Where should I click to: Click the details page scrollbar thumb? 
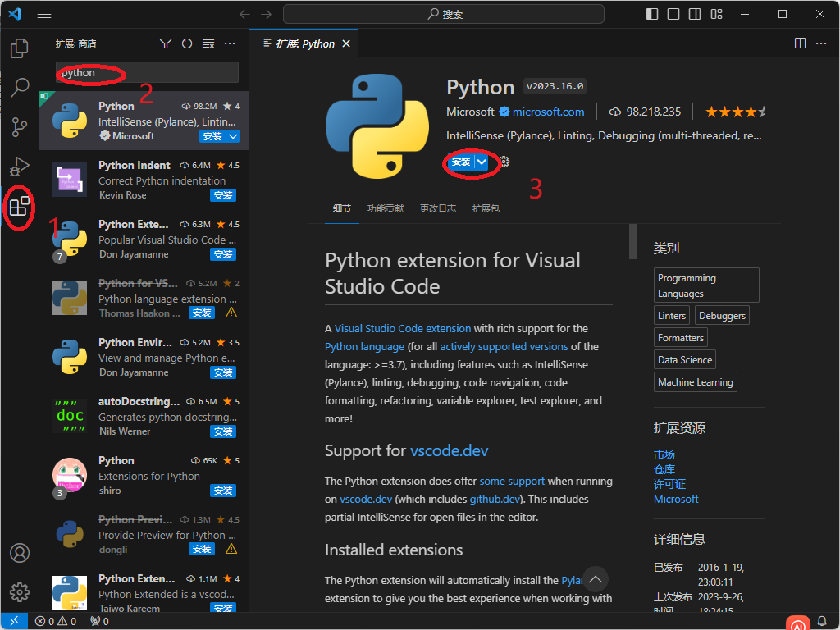[x=633, y=242]
